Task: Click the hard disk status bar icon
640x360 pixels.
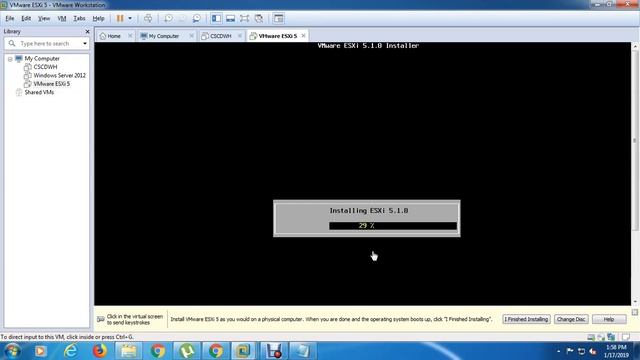Action: (591, 337)
